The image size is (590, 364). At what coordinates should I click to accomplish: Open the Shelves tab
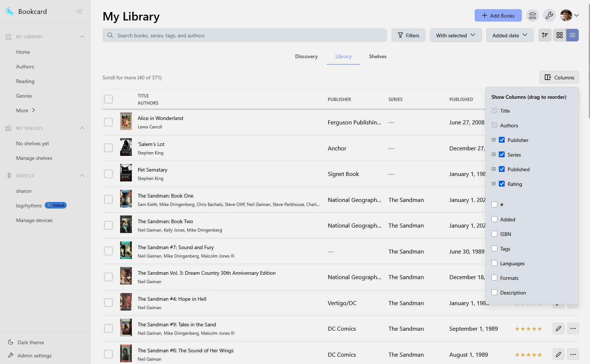pos(378,56)
